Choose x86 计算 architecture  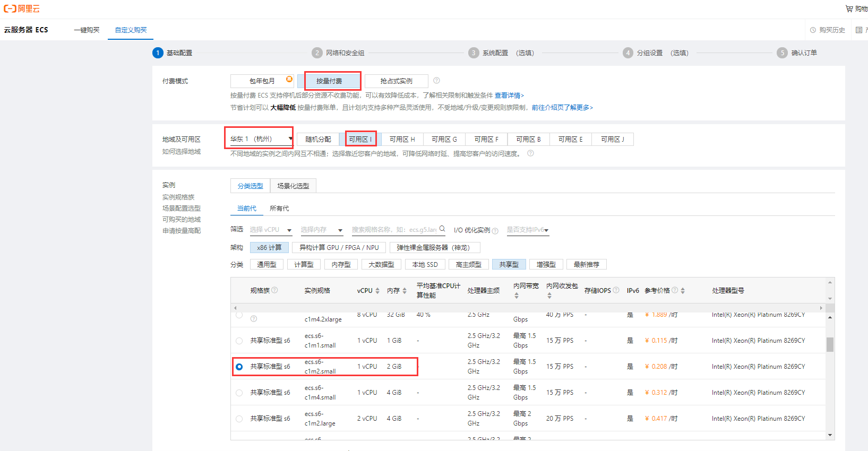269,248
